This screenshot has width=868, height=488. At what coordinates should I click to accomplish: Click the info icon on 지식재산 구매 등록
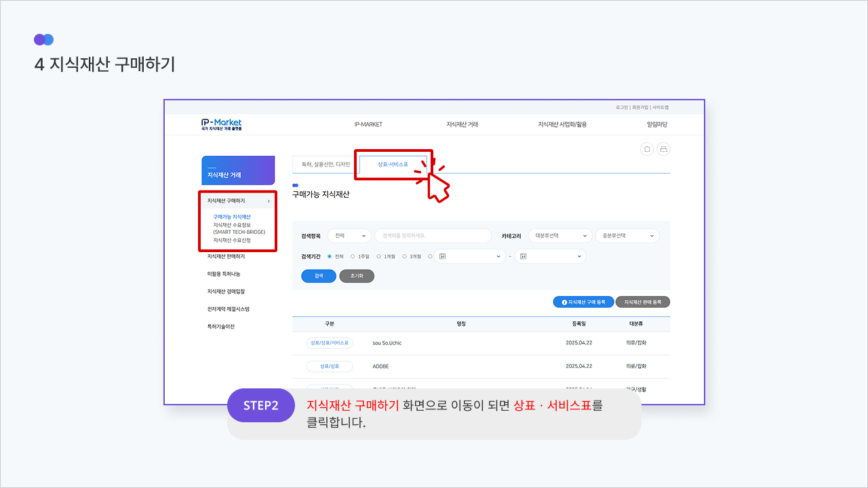click(x=564, y=302)
